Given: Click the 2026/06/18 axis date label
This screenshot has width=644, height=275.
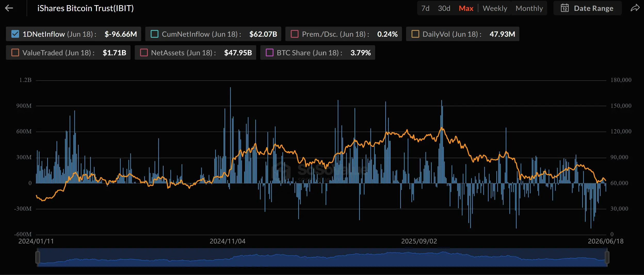Looking at the screenshot, I should point(606,241).
